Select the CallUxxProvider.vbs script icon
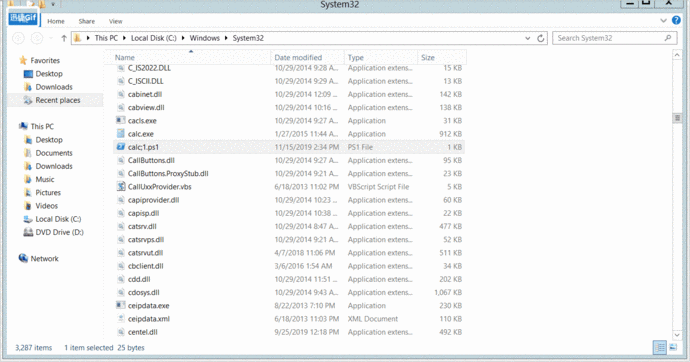 [x=121, y=186]
